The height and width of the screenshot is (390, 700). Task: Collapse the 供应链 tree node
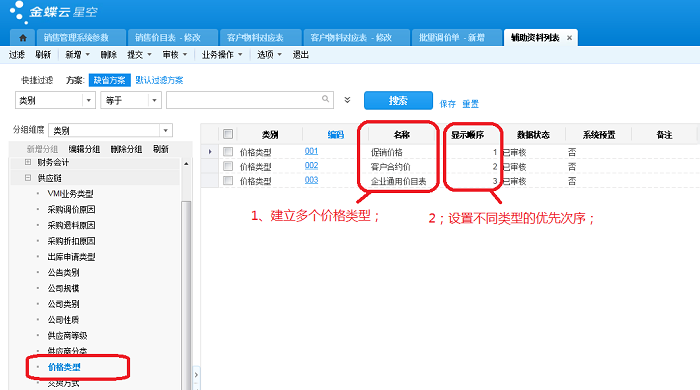[28, 178]
